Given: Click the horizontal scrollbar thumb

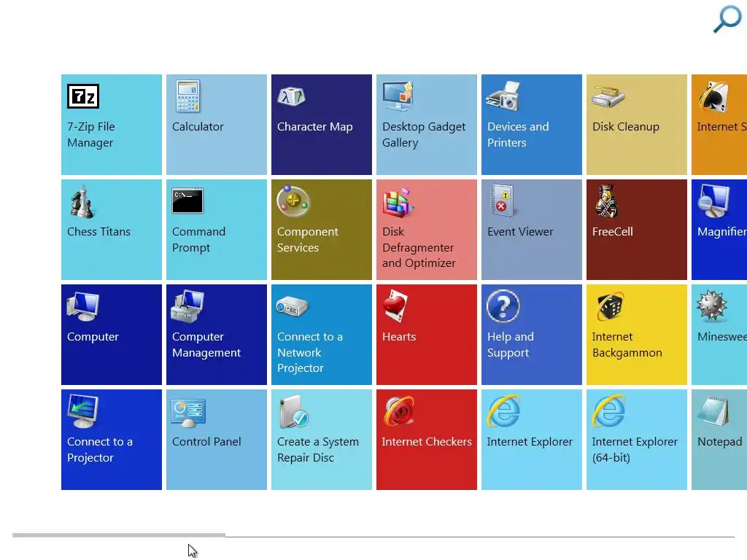Looking at the screenshot, I should pos(119,535).
